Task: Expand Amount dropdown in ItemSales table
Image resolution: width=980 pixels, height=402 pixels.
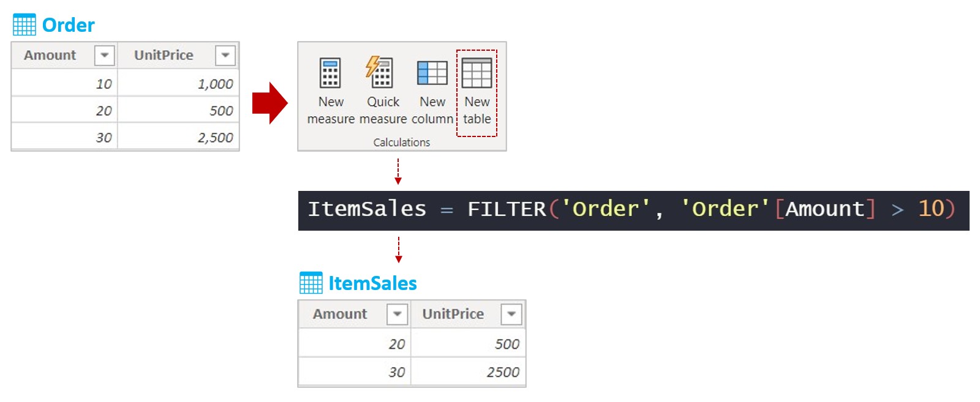Action: [x=397, y=314]
